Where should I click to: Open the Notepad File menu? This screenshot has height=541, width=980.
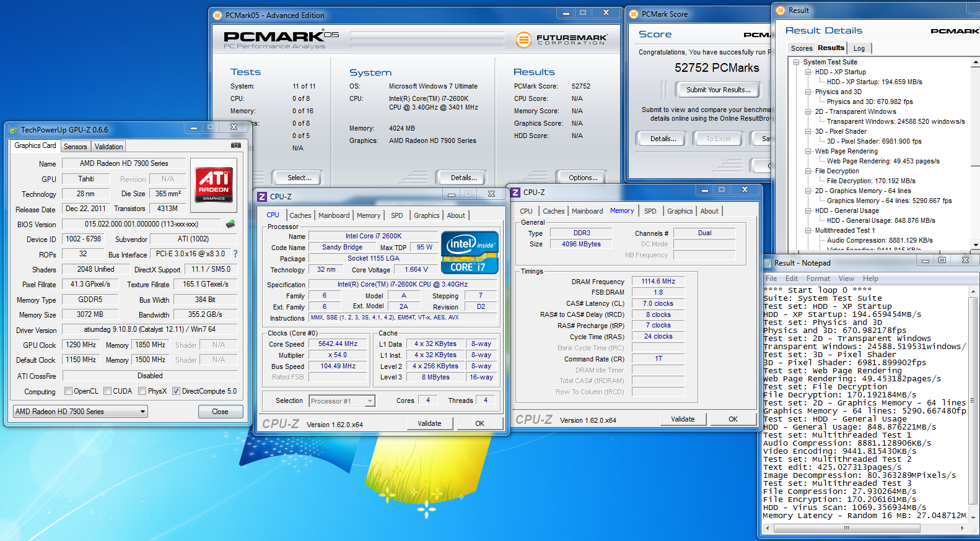coord(771,279)
